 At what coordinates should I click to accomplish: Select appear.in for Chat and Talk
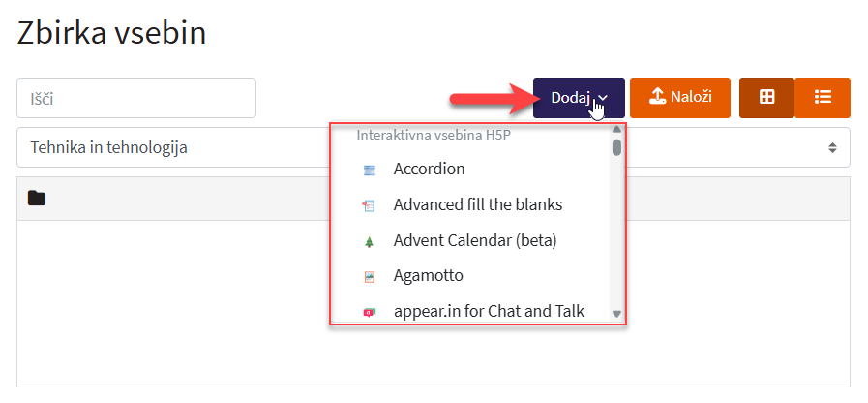pos(487,311)
